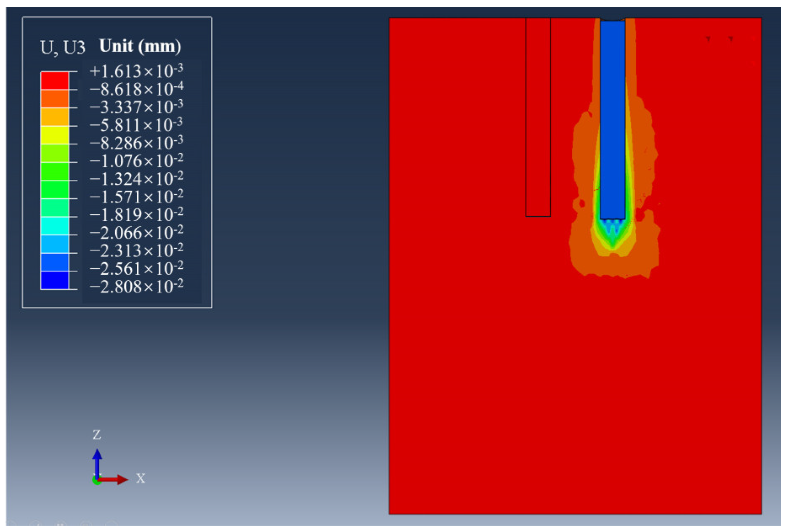Click the legend value −2.561×10⁻²
The width and height of the screenshot is (786, 532).
(136, 269)
